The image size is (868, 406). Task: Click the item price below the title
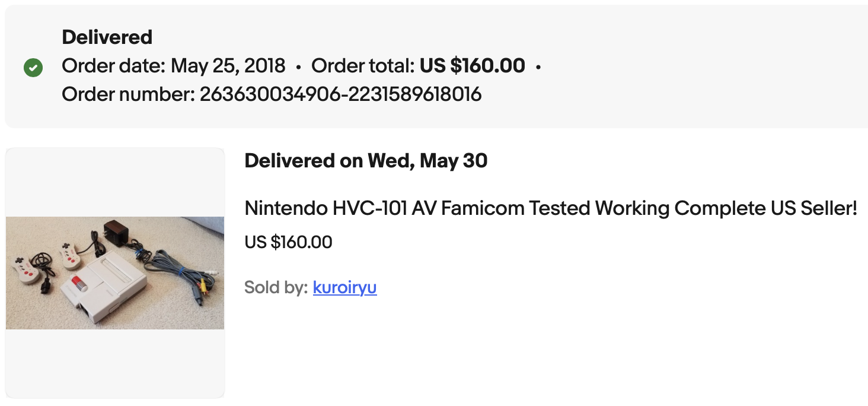tap(288, 242)
